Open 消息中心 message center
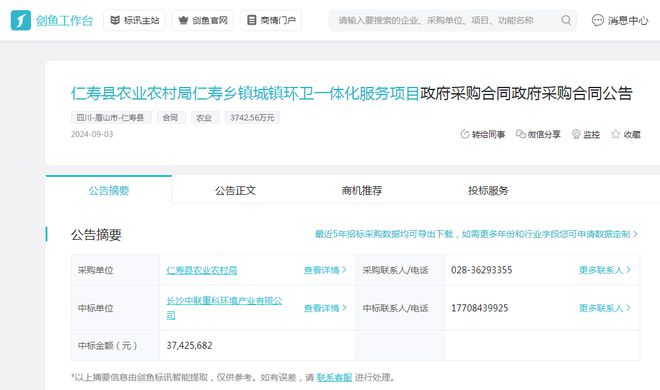The image size is (660, 390). (x=620, y=20)
